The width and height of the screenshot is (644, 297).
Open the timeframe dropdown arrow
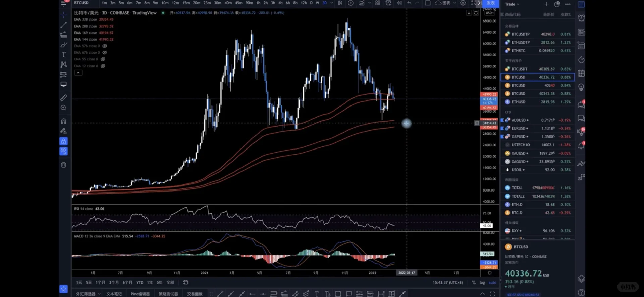tap(332, 3)
